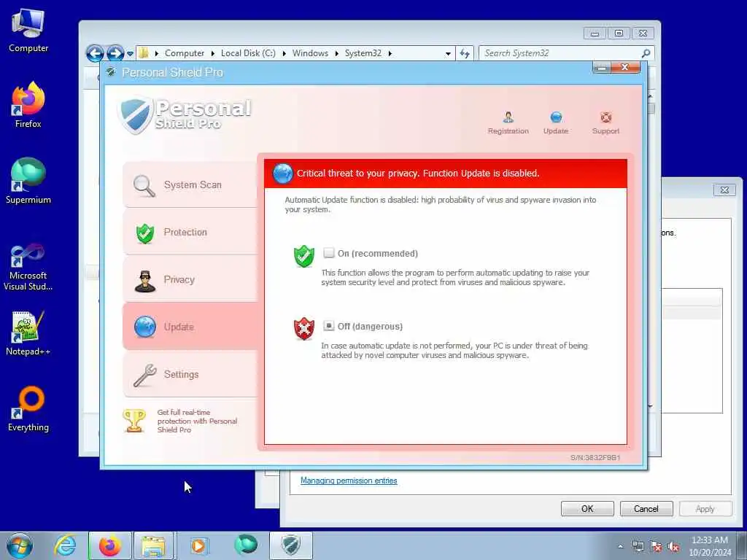Select the Update sidebar tab

190,327
